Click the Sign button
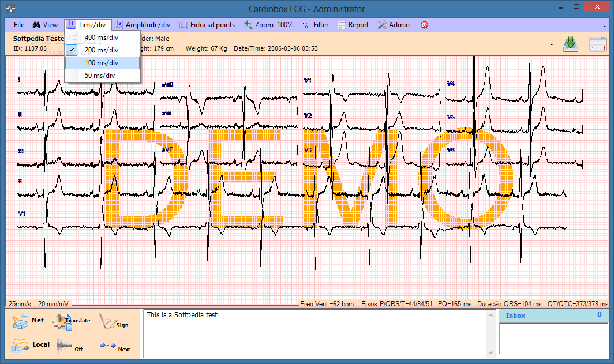 114,322
